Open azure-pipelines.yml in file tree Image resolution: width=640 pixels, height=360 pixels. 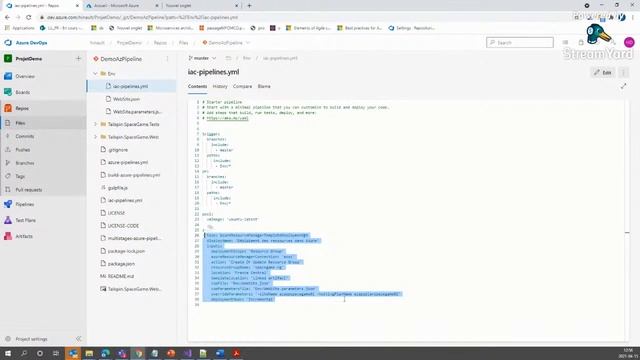pyautogui.click(x=128, y=162)
